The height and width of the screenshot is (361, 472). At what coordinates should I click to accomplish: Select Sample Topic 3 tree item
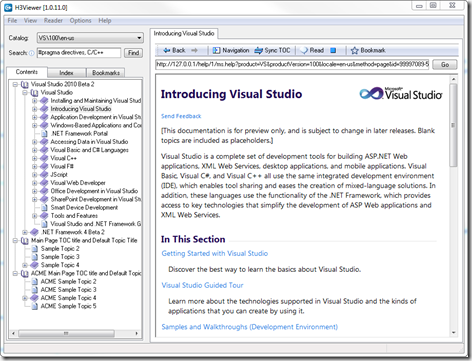tap(60, 257)
